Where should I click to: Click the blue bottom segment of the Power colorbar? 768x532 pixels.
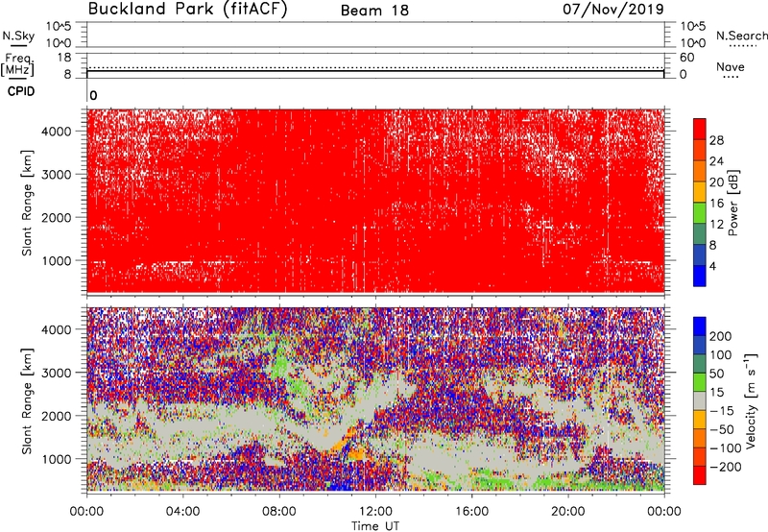700,276
